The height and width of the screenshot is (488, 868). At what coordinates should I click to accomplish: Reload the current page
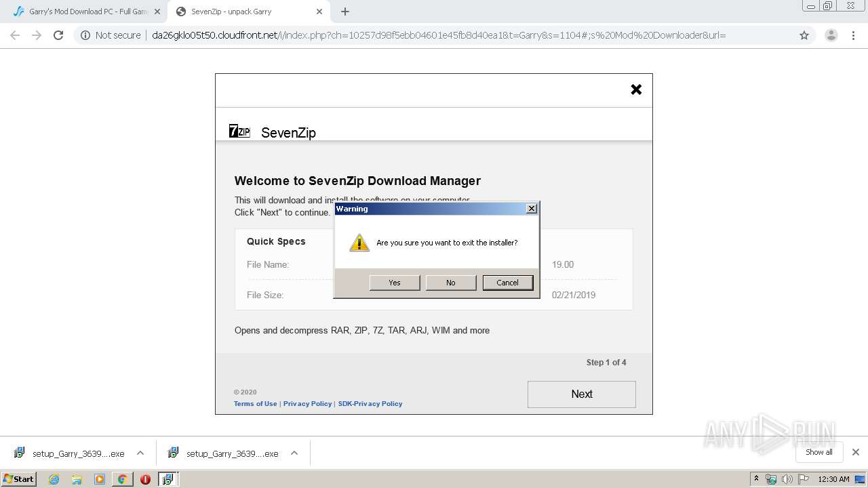point(58,35)
